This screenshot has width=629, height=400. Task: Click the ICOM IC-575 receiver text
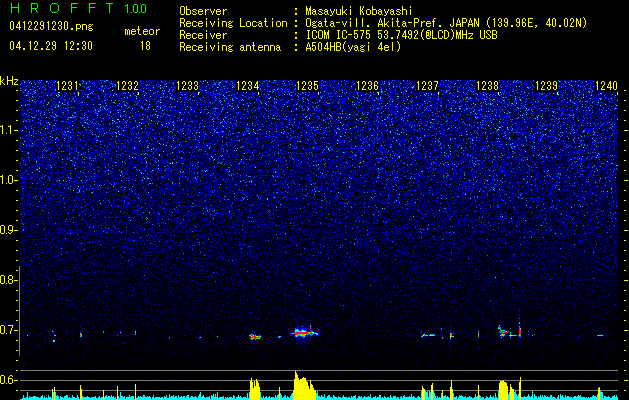(x=401, y=35)
